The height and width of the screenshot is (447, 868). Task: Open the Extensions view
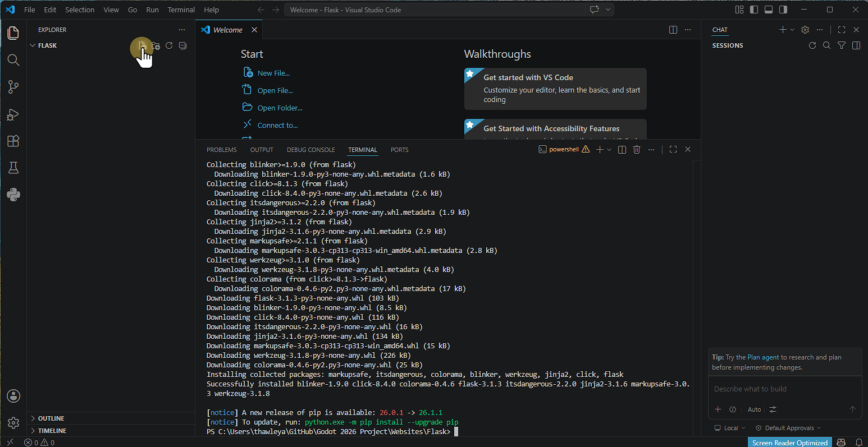13,141
